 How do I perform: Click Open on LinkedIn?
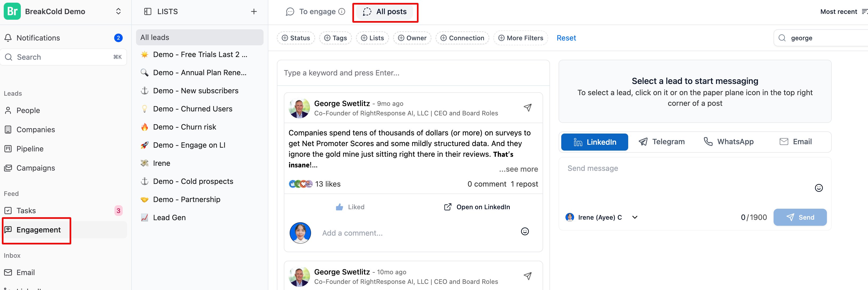[x=477, y=207]
